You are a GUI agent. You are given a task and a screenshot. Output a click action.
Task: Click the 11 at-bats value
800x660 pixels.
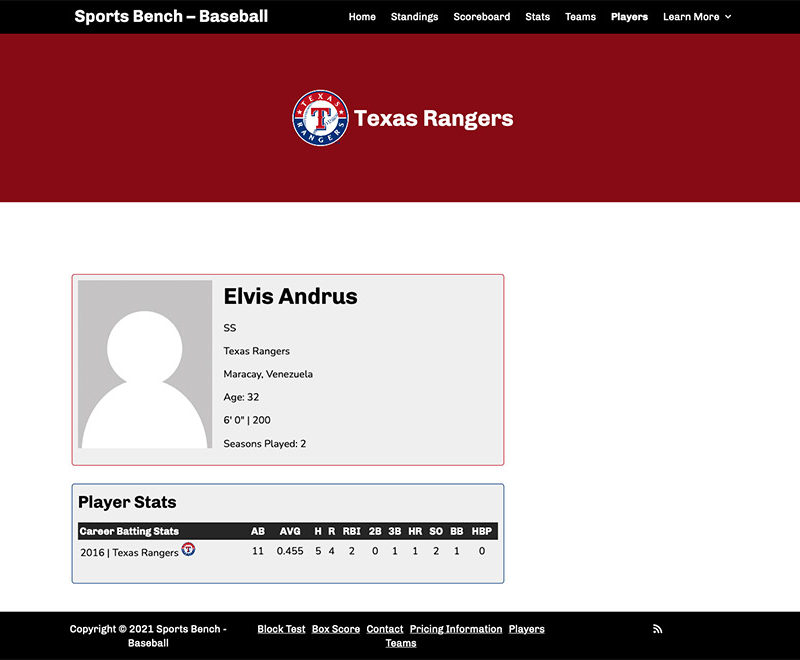[258, 551]
